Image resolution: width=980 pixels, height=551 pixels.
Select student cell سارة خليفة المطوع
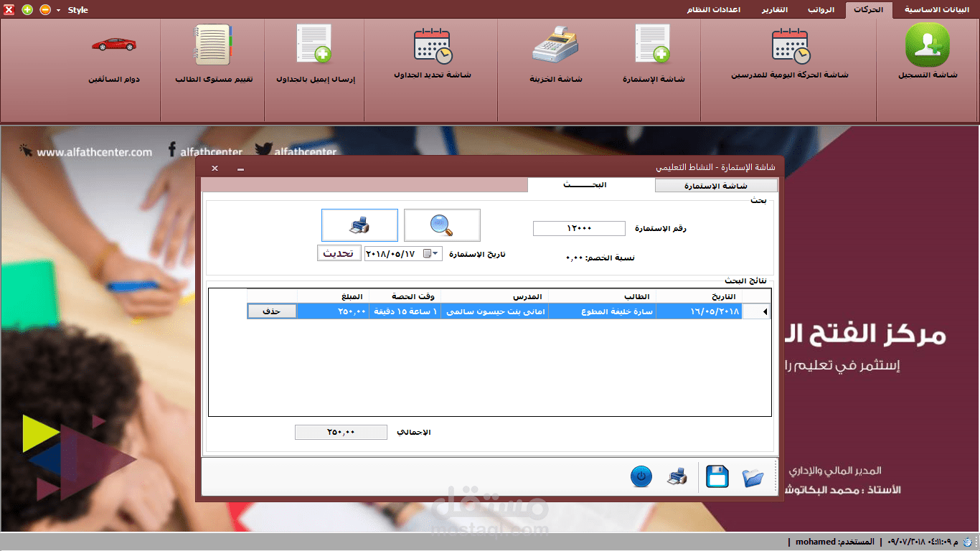tap(603, 311)
